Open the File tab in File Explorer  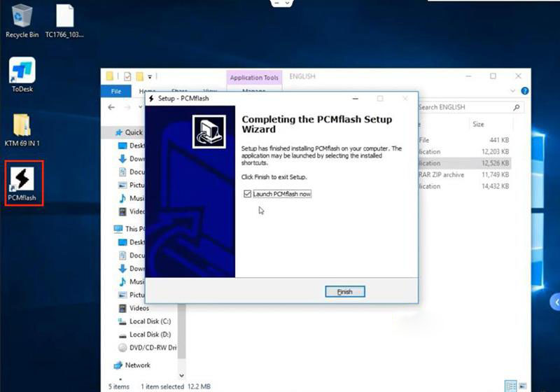[116, 92]
